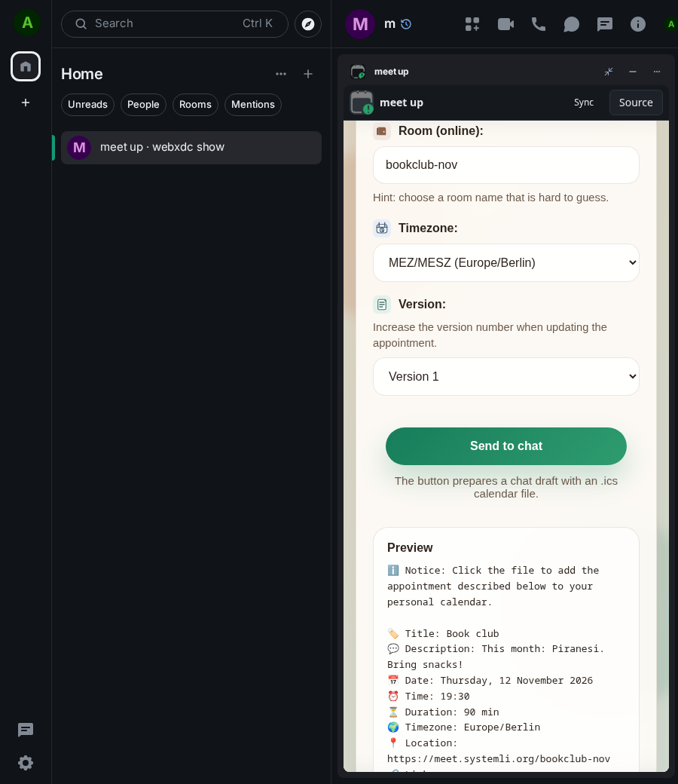Click the meet.systemli.org/bookclub-nov location URL
Viewport: 678px width, 784px height.
499,759
